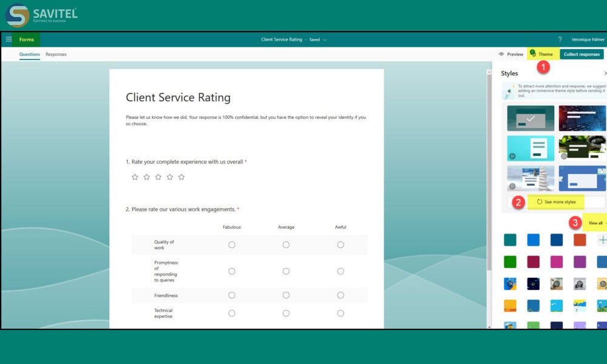
Task: Click the help question mark icon
Action: tap(560, 39)
